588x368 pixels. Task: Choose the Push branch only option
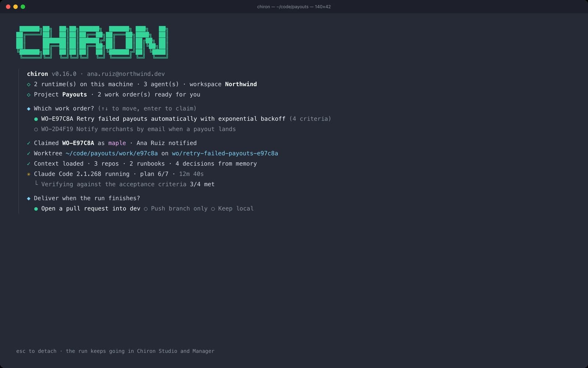point(176,209)
